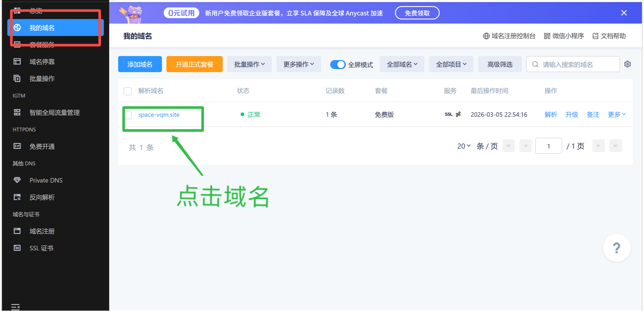The height and width of the screenshot is (311, 644).
Task: Collapse the sidebar using bottom menu icon
Action: tap(15, 307)
